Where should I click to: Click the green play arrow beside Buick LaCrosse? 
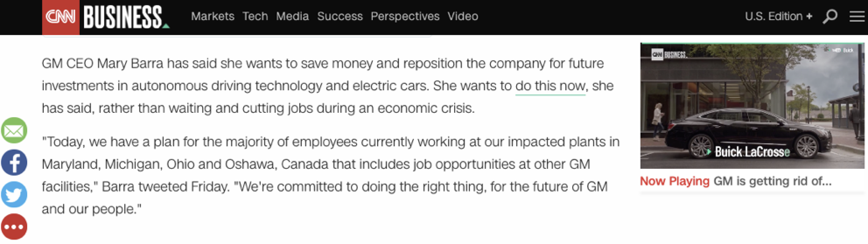click(709, 152)
